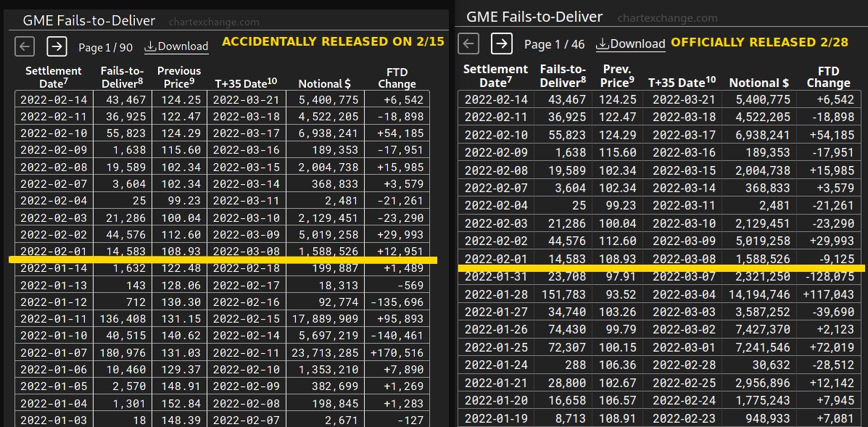Click Previous Price header in left table
The width and height of the screenshot is (868, 427).
click(x=179, y=78)
